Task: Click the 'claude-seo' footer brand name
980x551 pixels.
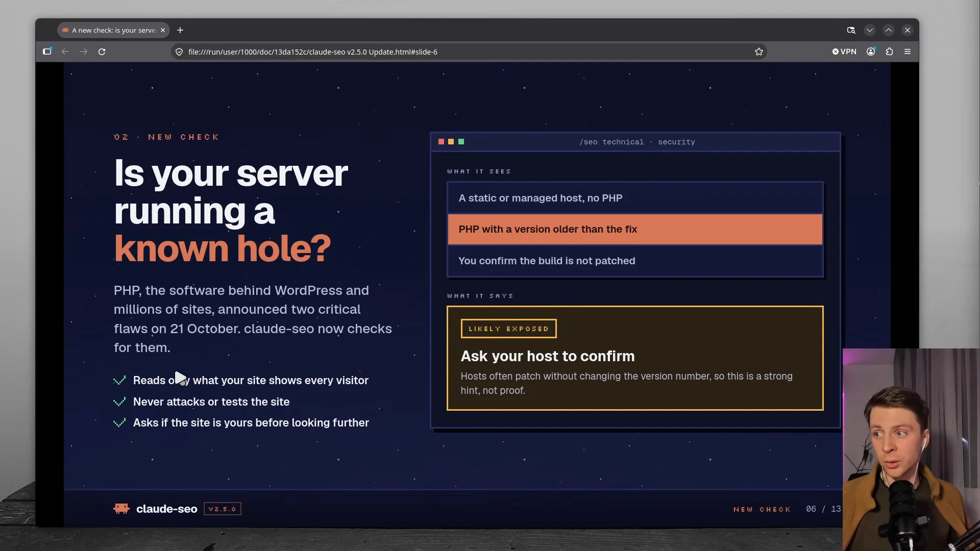Action: (x=166, y=509)
